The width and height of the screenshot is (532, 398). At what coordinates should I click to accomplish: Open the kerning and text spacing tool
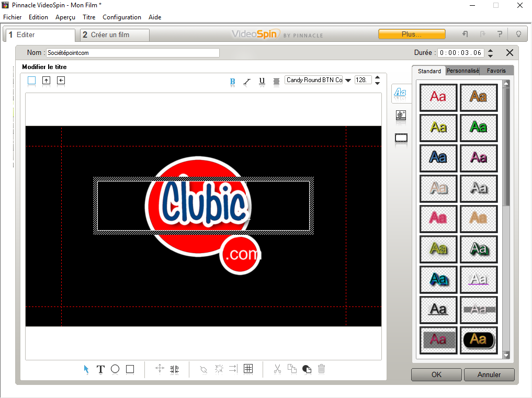pos(175,369)
